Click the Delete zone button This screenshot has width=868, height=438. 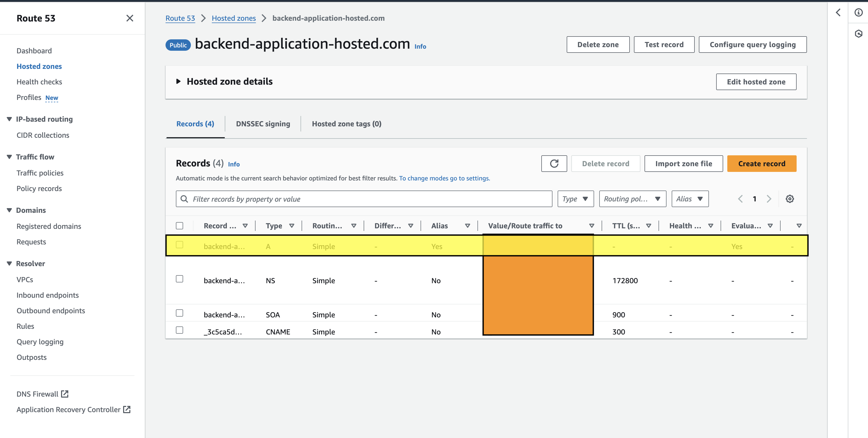(x=597, y=44)
